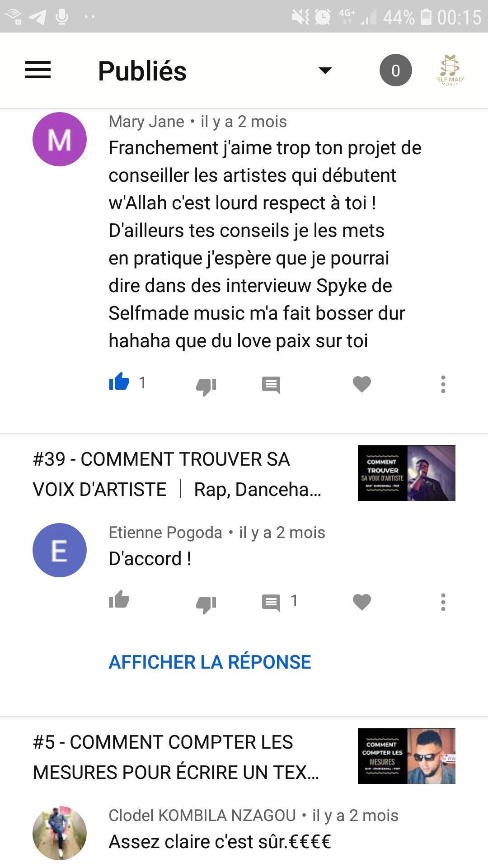Viewport: 488px width, 868px height.
Task: Like Etienne Pogoda's comment
Action: coord(119,600)
